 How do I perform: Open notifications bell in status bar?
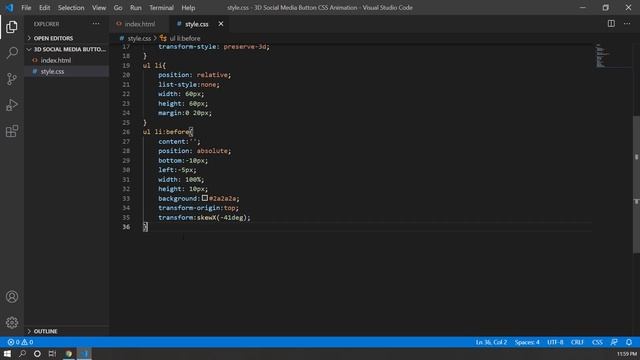pyautogui.click(x=629, y=342)
